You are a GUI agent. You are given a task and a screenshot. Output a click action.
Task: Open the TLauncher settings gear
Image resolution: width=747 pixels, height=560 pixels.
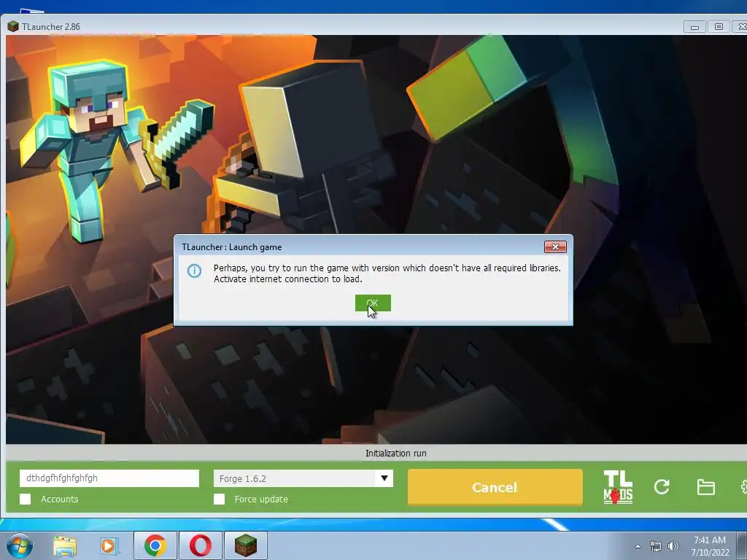(743, 486)
